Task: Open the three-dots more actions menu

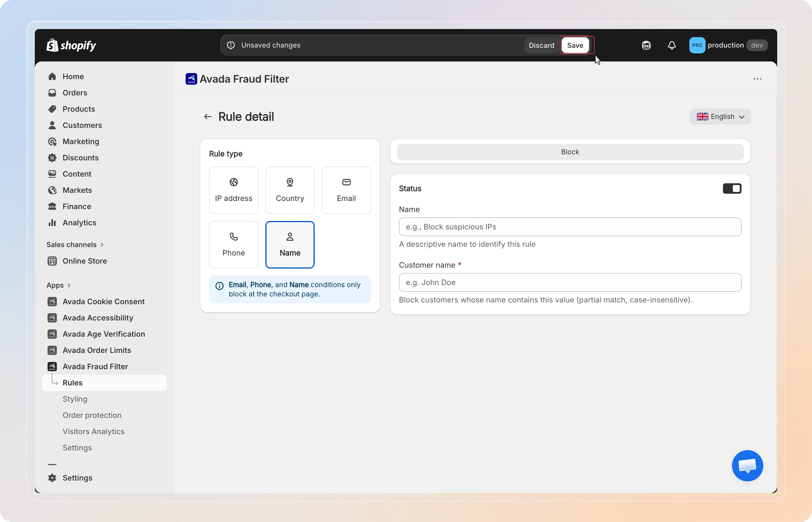Action: tap(757, 79)
